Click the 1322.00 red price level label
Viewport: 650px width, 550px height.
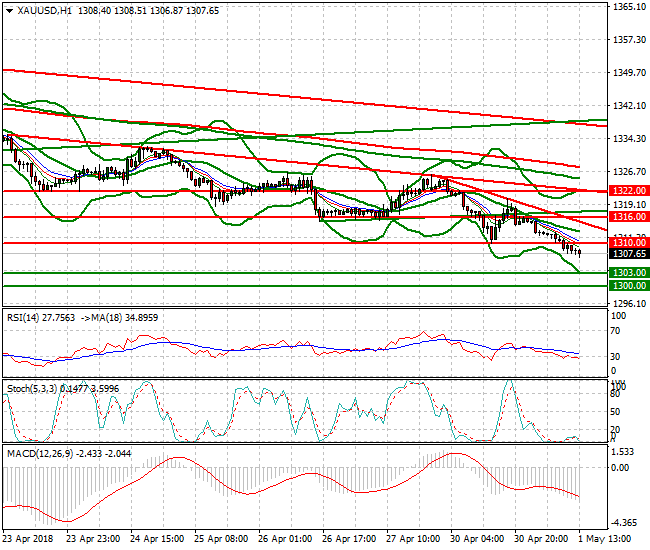click(x=629, y=191)
